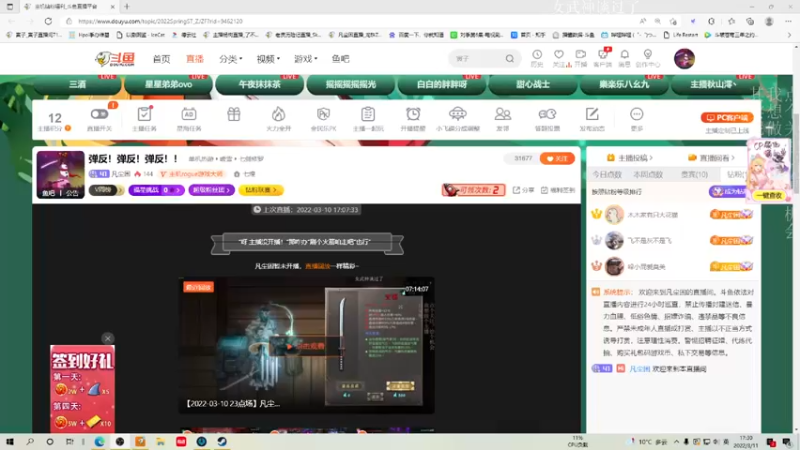This screenshot has width=800, height=450.
Task: Open the heart follow-list icon
Action: 559,55
